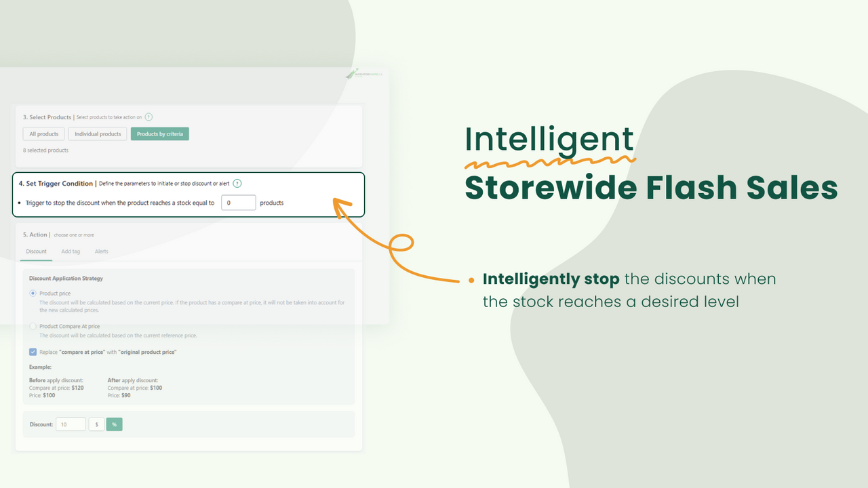The width and height of the screenshot is (868, 488).
Task: Click the Discount Application Strategy heading
Action: pos(66,279)
